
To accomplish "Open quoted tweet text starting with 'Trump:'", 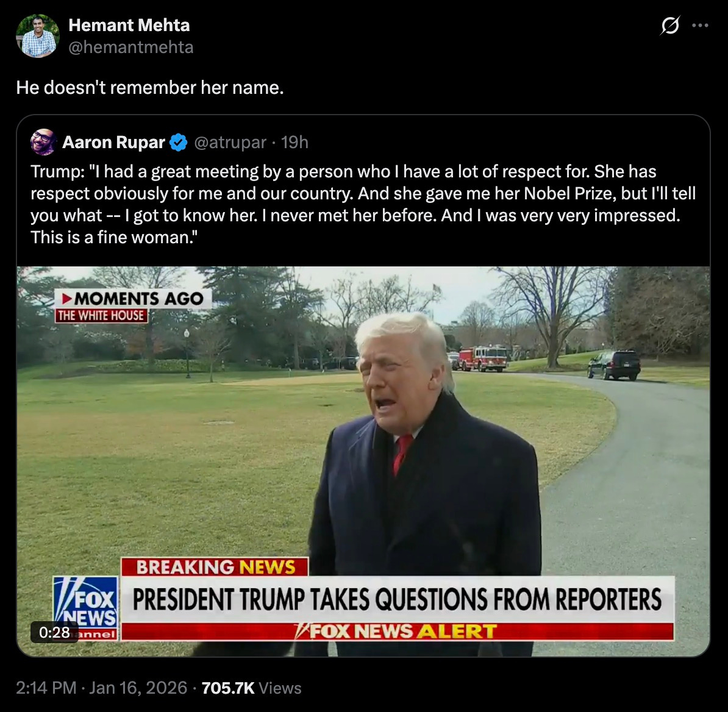I will pyautogui.click(x=363, y=204).
